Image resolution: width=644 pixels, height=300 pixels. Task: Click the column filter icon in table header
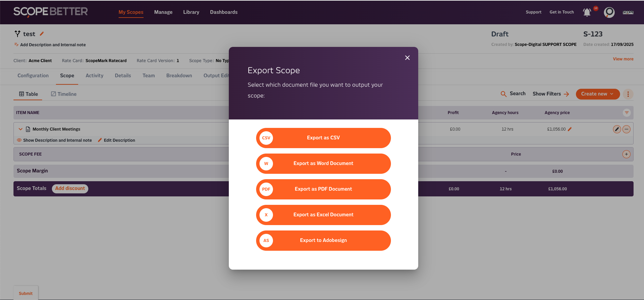(x=626, y=113)
